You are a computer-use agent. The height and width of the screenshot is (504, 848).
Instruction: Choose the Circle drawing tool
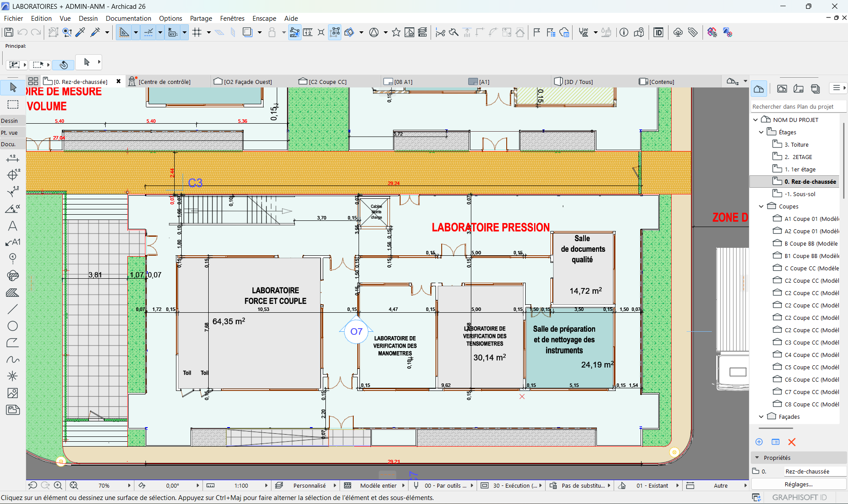tap(13, 326)
